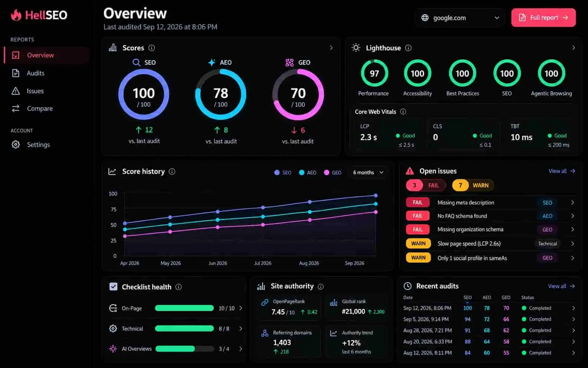Click View all in Open issues

(x=562, y=171)
